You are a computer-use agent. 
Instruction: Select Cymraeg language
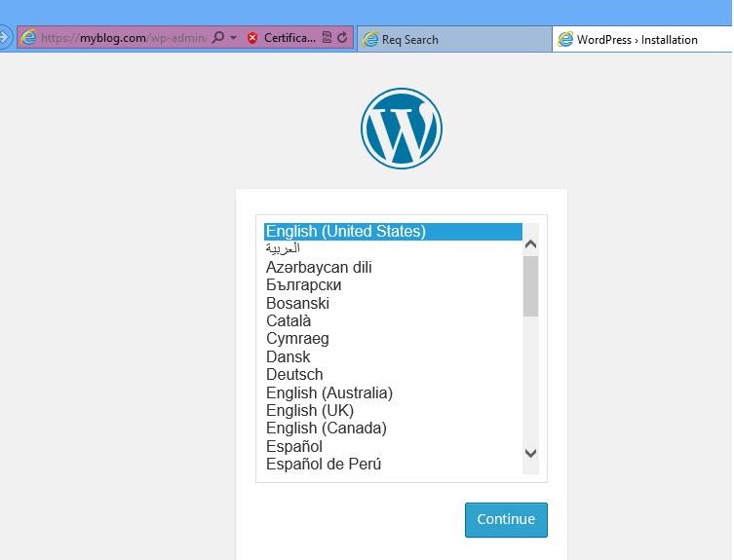[x=393, y=339]
